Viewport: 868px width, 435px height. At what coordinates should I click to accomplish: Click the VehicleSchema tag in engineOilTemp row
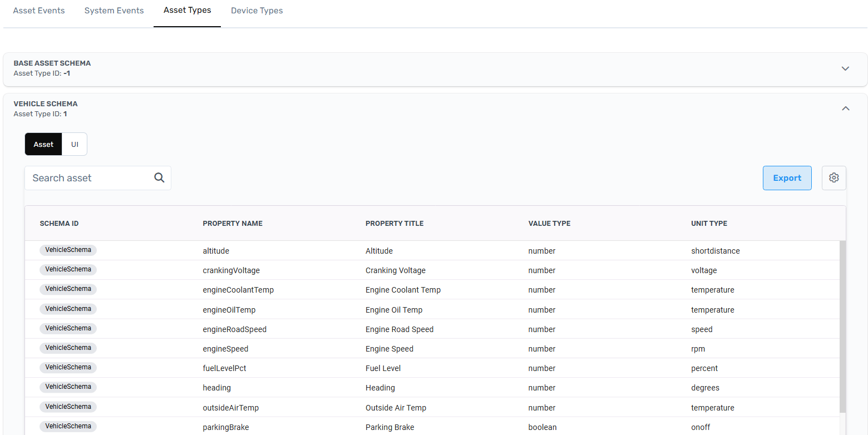[68, 309]
